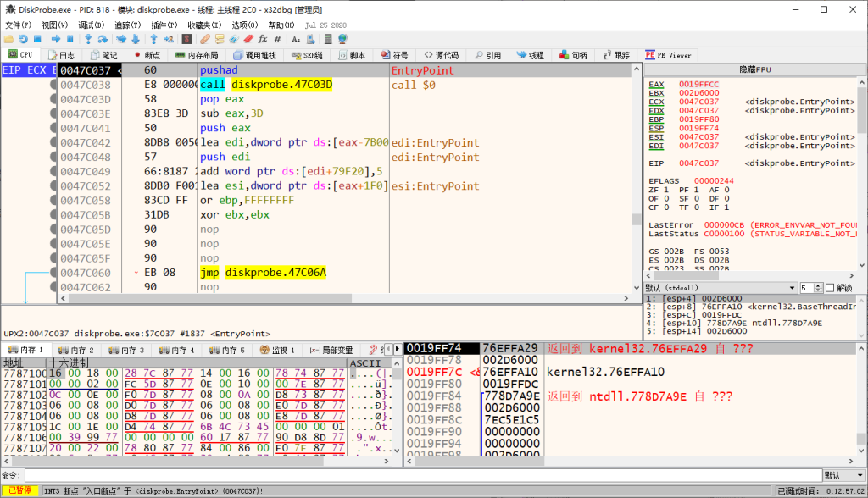Viewport: 868px width, 498px height.
Task: Click the 已暂停 status indicator
Action: [20, 491]
